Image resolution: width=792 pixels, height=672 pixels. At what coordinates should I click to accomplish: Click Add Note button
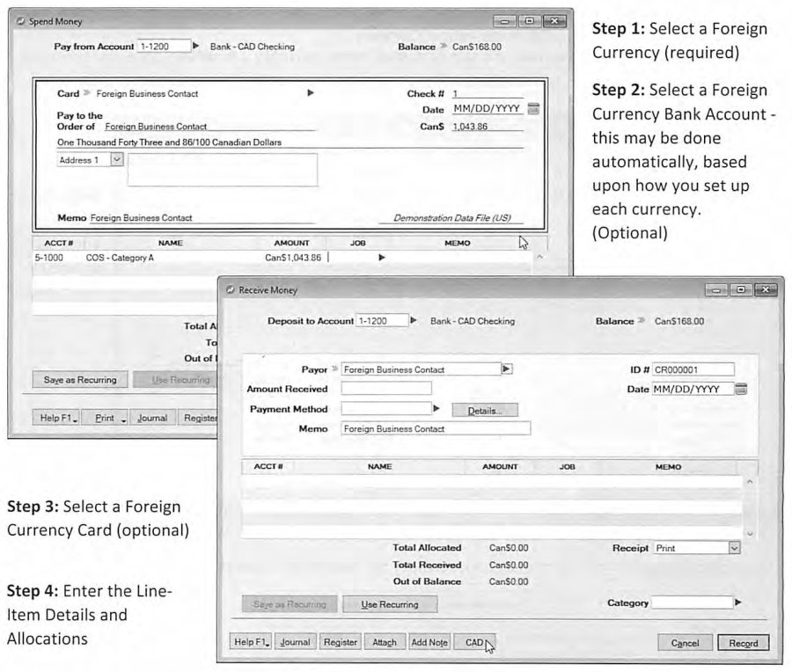pyautogui.click(x=429, y=642)
